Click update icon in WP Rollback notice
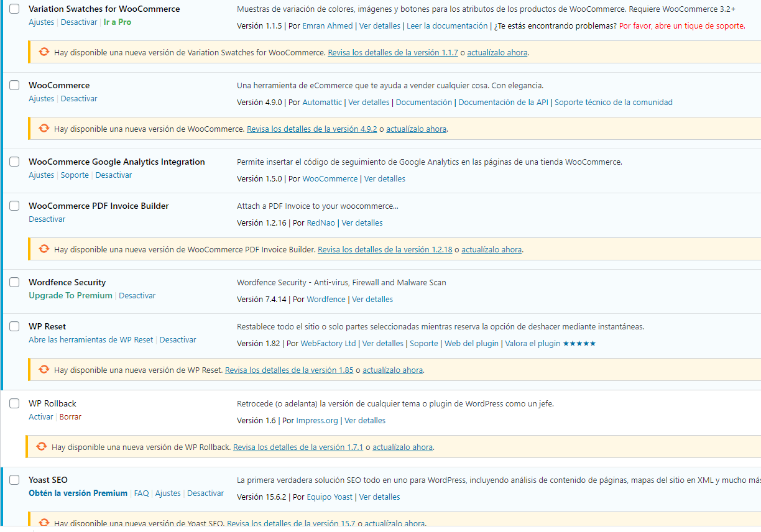Screen dimensions: 761x532 (x=41, y=447)
